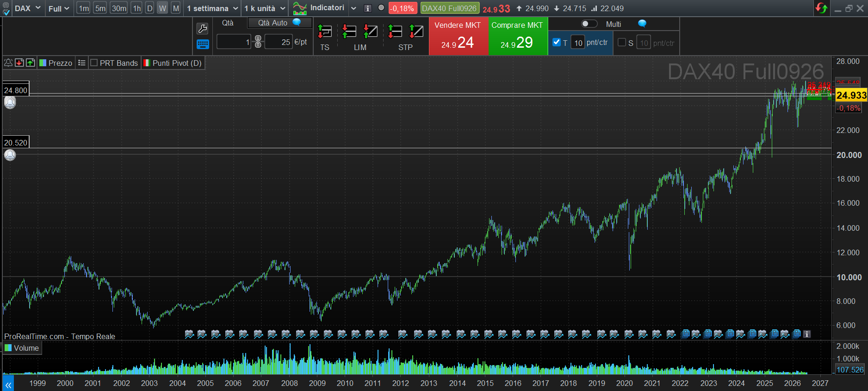Viewport: 868px width, 391px height.
Task: Uncheck the T pnt/ctr checkbox
Action: [557, 43]
